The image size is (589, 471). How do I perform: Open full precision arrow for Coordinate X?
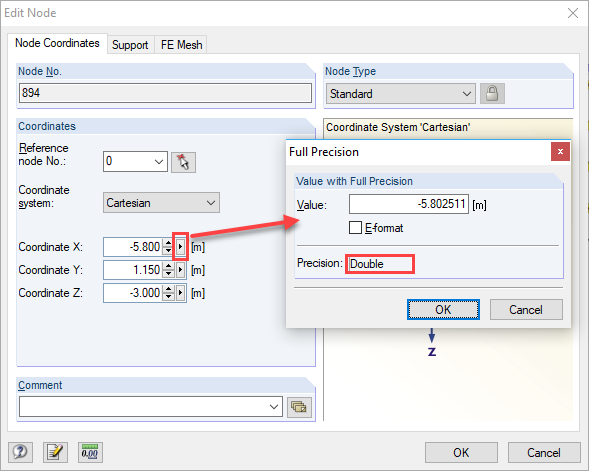pos(181,247)
